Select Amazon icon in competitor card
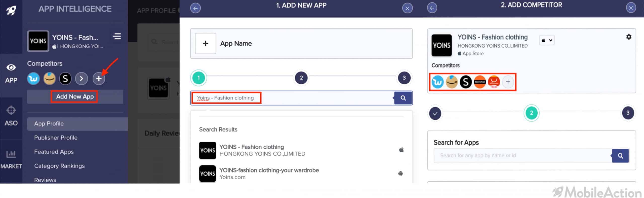 click(x=452, y=82)
